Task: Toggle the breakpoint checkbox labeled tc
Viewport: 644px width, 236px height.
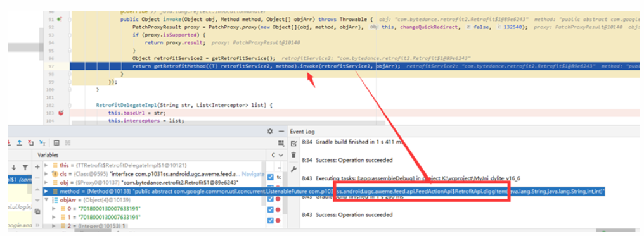Action: pos(270,177)
